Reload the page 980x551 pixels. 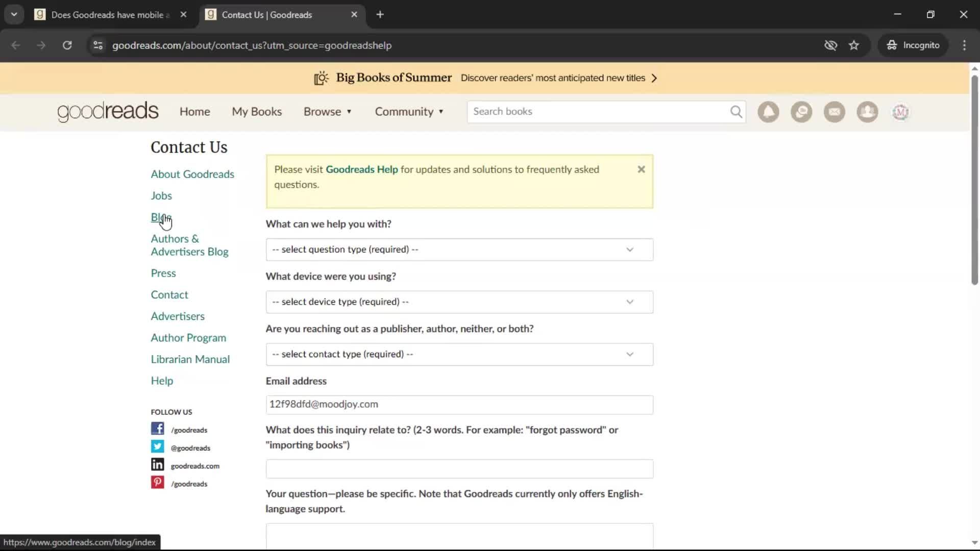click(67, 45)
